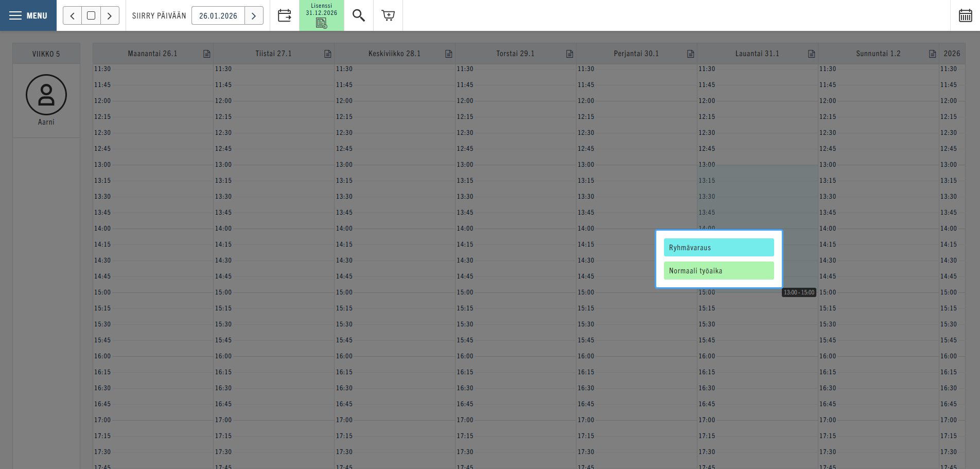980x469 pixels.
Task: Click the date field 26.01.2026
Action: [x=218, y=16]
